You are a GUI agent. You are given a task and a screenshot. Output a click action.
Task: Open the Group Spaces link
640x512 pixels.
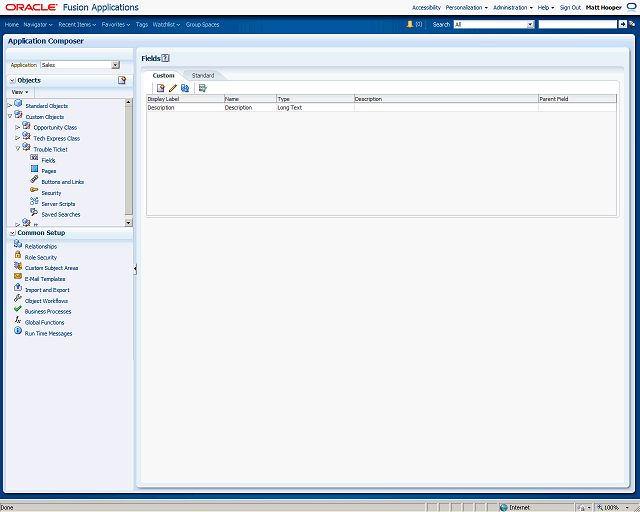point(202,24)
